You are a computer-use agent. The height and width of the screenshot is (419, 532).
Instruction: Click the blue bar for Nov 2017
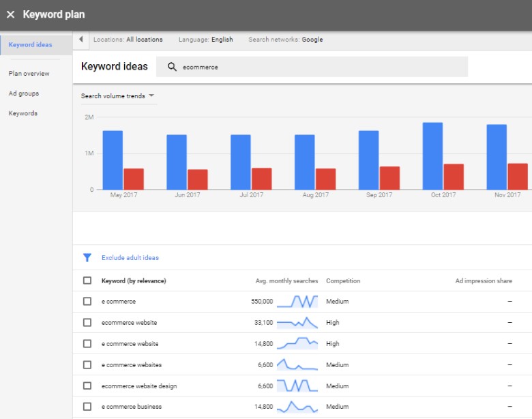pos(497,157)
